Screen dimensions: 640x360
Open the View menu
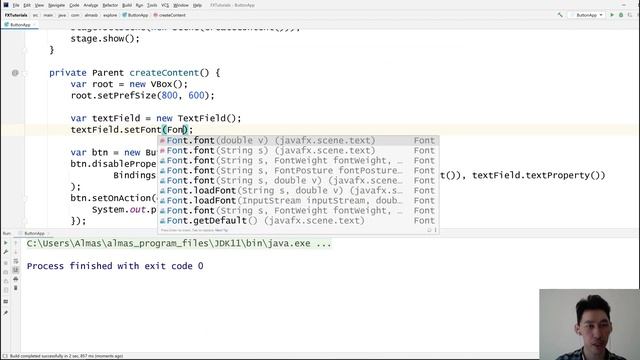[x=39, y=5]
